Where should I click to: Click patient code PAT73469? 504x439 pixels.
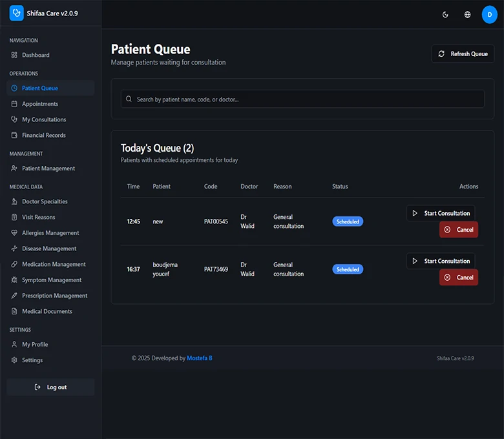click(216, 269)
